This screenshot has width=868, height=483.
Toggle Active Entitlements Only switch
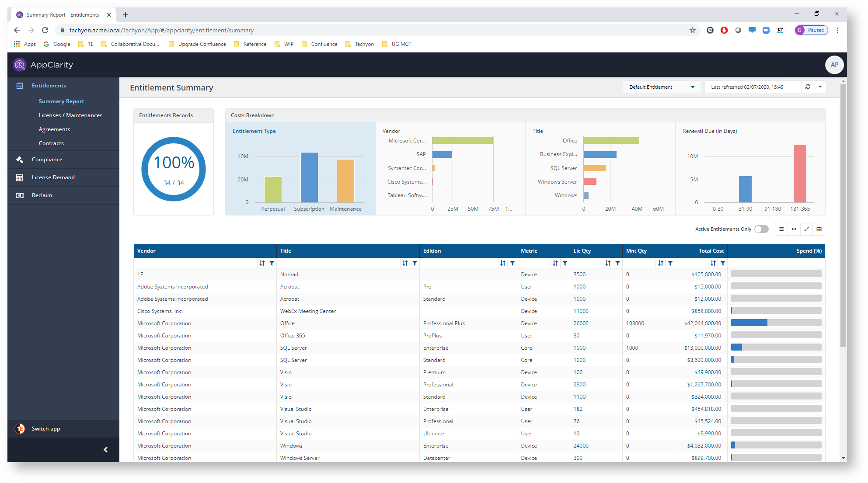point(761,229)
